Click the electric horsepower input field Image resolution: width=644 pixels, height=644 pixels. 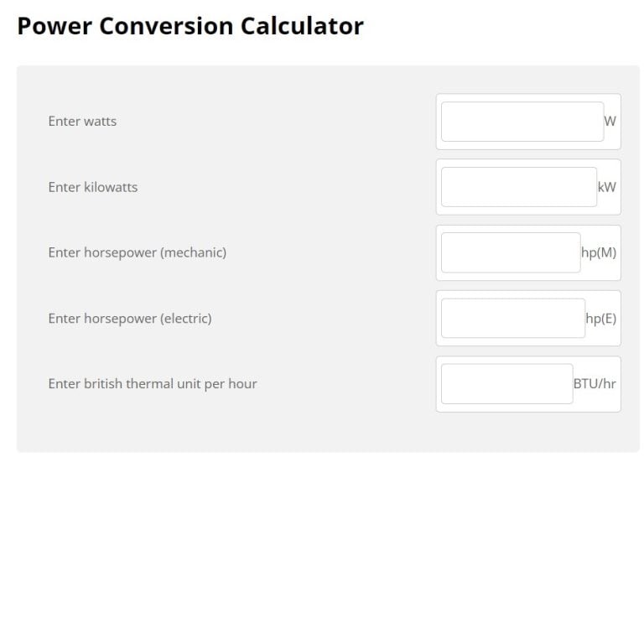click(512, 319)
